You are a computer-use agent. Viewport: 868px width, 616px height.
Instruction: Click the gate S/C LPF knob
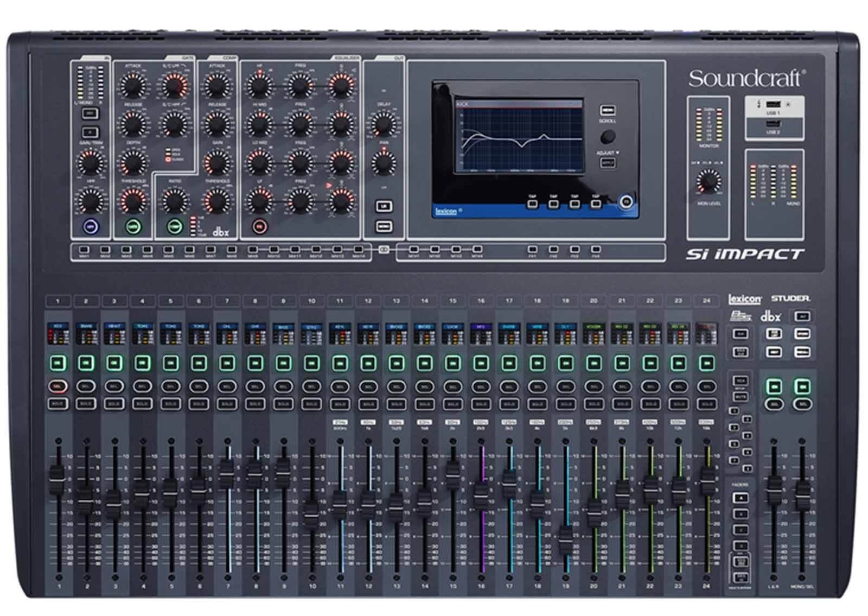174,86
